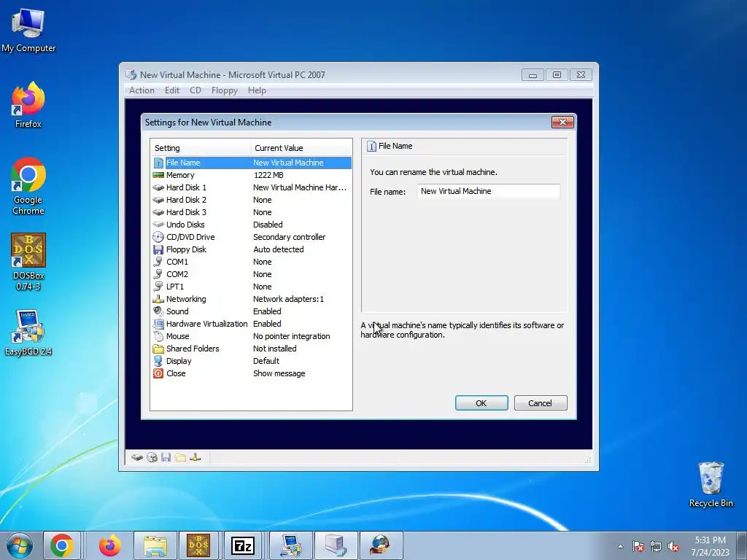Image resolution: width=747 pixels, height=560 pixels.
Task: Select the Networking row label
Action: coord(186,299)
